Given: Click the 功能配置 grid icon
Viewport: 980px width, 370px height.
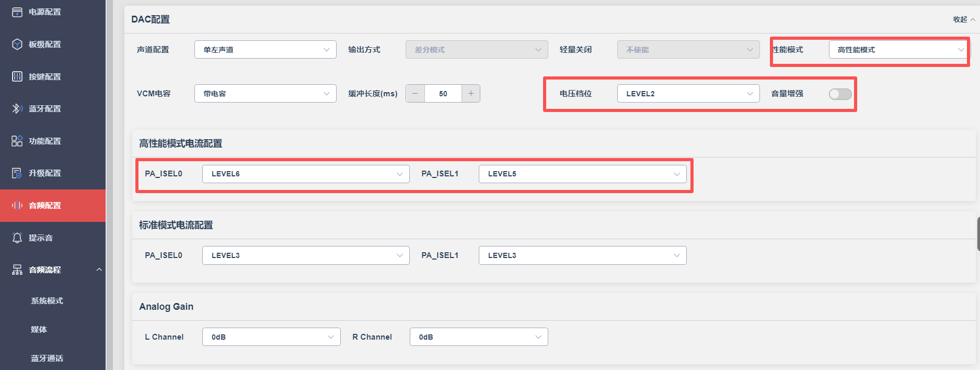Looking at the screenshot, I should tap(17, 141).
